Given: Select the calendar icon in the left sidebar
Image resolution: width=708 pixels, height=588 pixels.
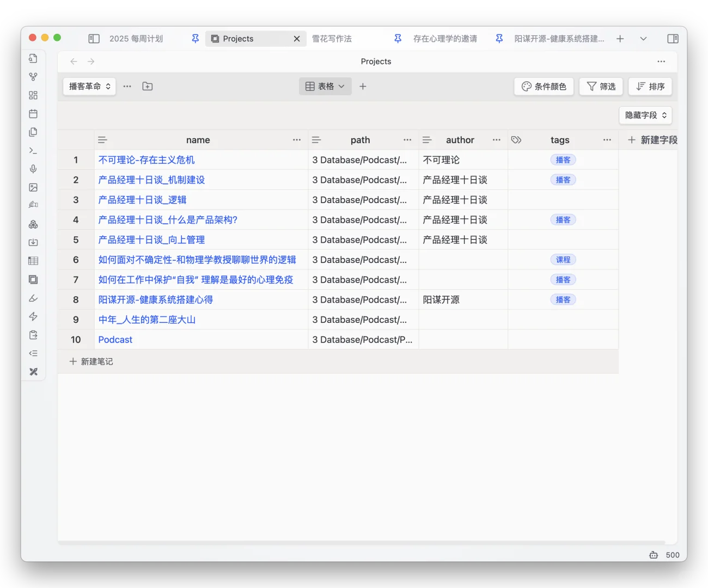Looking at the screenshot, I should 33,113.
